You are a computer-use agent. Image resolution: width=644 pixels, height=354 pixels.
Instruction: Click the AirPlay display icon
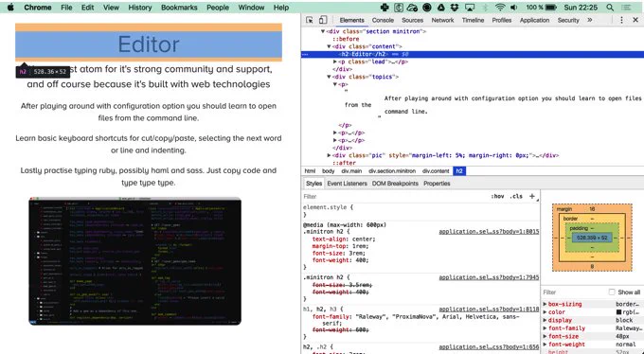point(470,8)
